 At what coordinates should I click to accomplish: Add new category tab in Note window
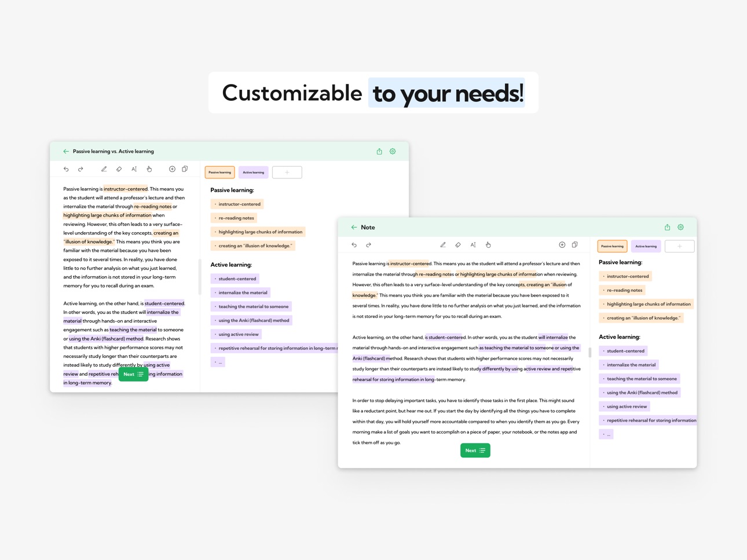pos(680,246)
